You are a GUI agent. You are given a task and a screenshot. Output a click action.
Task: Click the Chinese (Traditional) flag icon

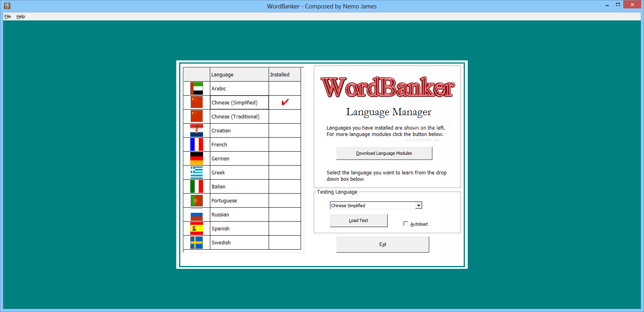(x=197, y=116)
